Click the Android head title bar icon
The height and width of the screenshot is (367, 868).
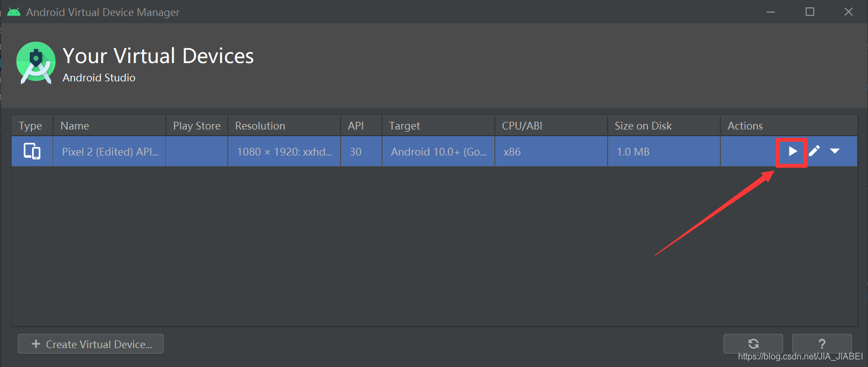pyautogui.click(x=14, y=12)
